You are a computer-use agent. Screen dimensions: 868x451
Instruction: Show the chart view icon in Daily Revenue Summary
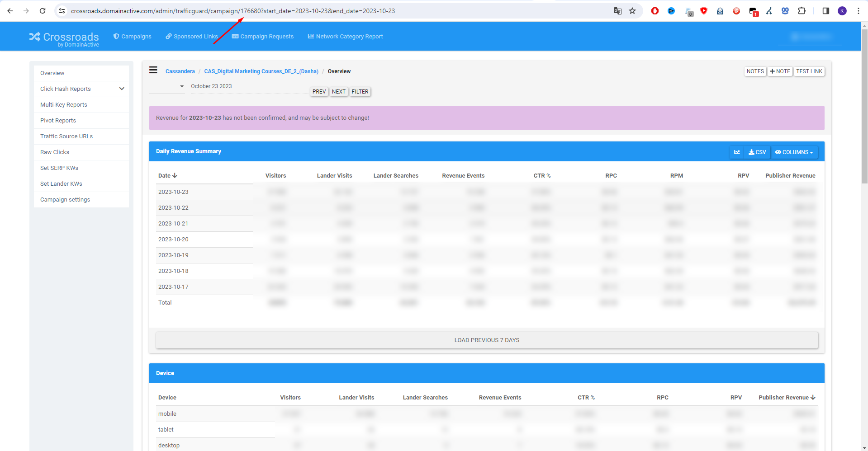tap(737, 152)
